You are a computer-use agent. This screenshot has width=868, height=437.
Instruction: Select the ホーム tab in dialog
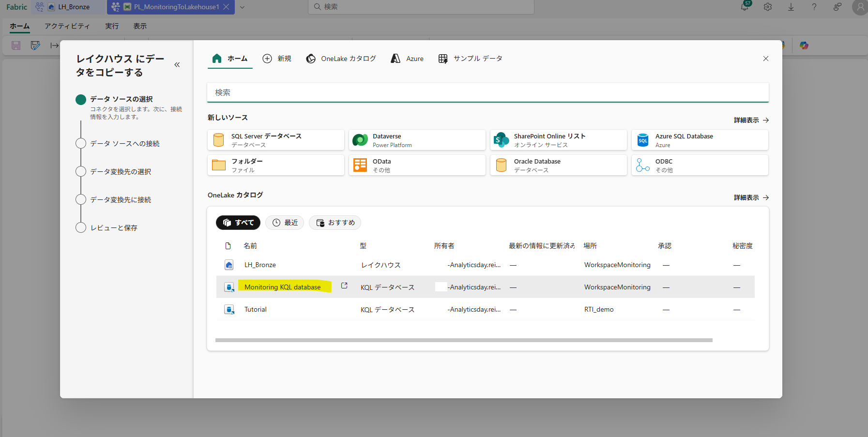click(230, 59)
